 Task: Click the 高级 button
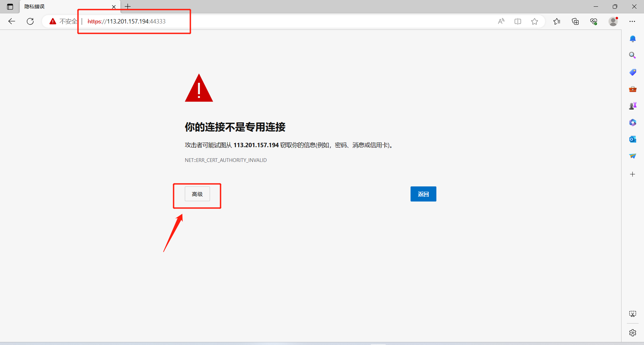(197, 194)
